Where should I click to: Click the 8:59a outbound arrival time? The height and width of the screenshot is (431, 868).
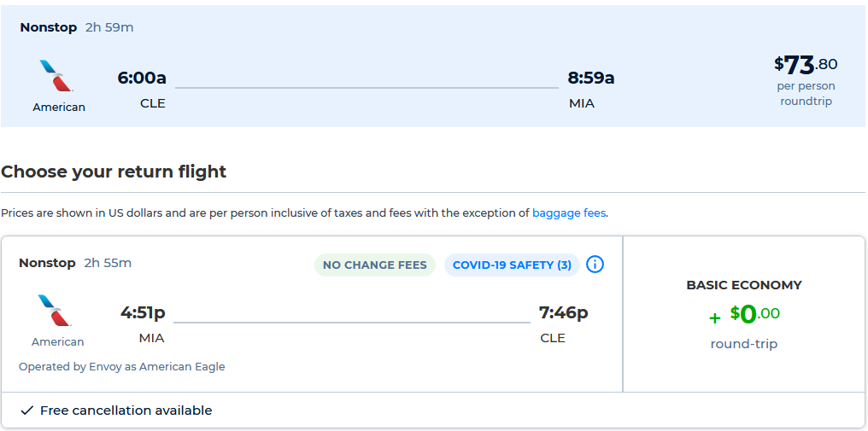tap(591, 79)
